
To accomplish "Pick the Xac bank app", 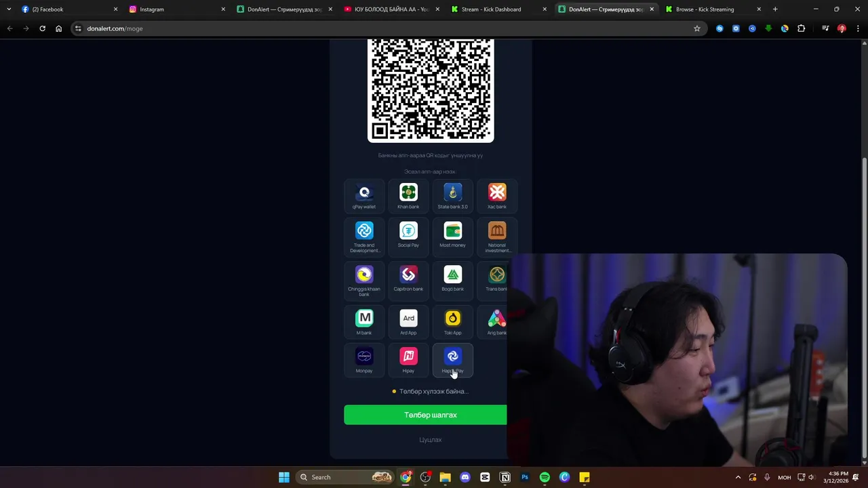I will 497,197.
